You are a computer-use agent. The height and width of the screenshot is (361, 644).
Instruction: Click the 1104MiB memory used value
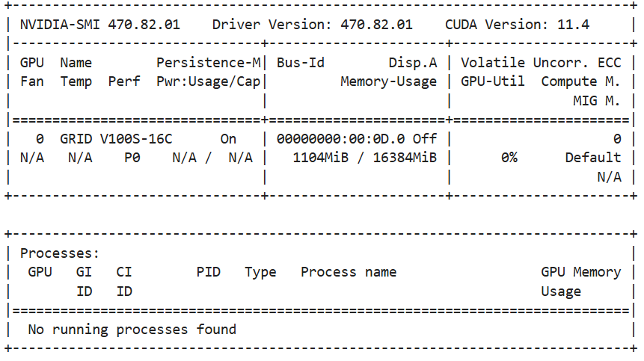320,158
